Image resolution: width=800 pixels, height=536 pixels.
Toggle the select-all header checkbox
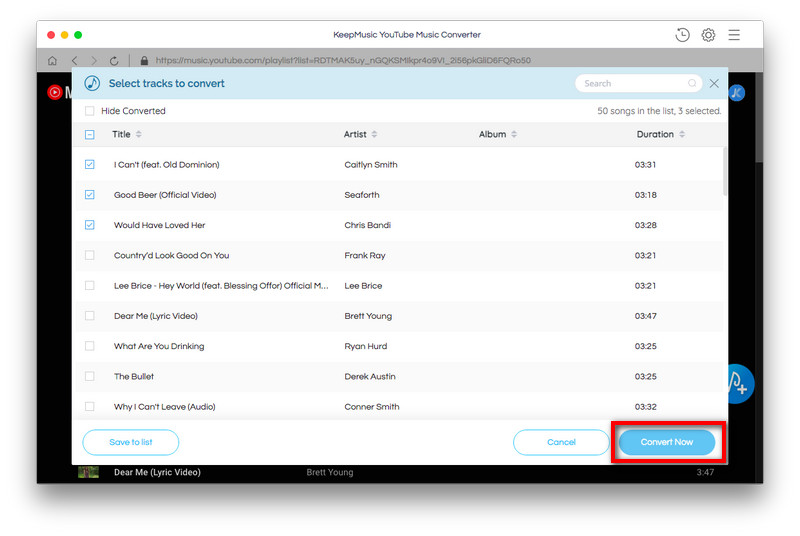coord(89,135)
